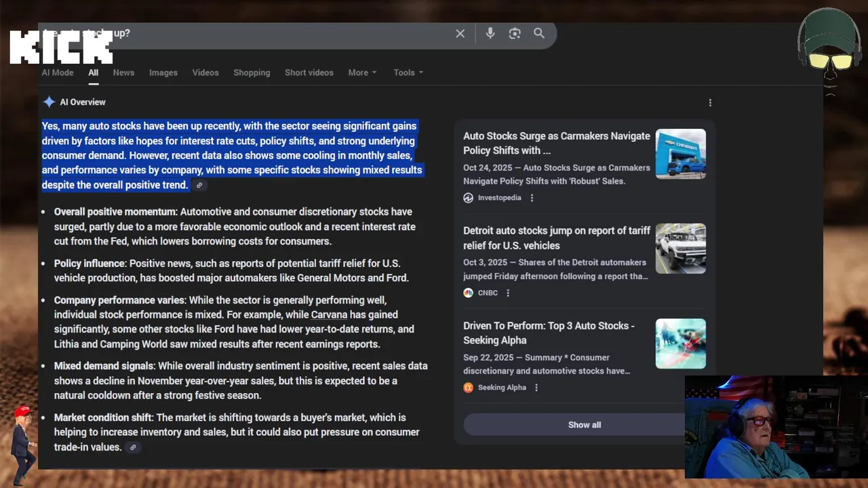Switch to the Images tab
868x488 pixels.
163,73
